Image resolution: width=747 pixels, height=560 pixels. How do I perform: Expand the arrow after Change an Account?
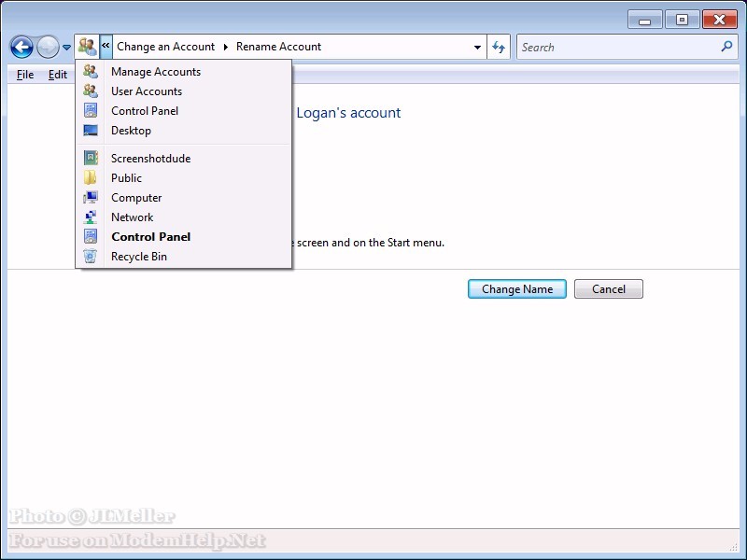pyautogui.click(x=225, y=47)
